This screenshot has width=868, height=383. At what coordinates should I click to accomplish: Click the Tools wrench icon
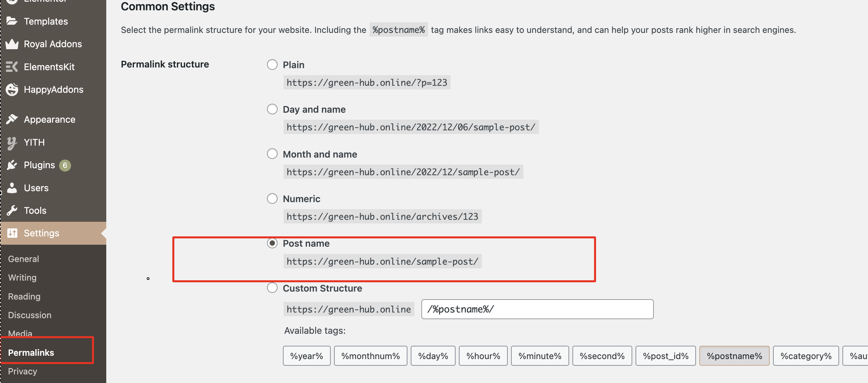click(12, 210)
